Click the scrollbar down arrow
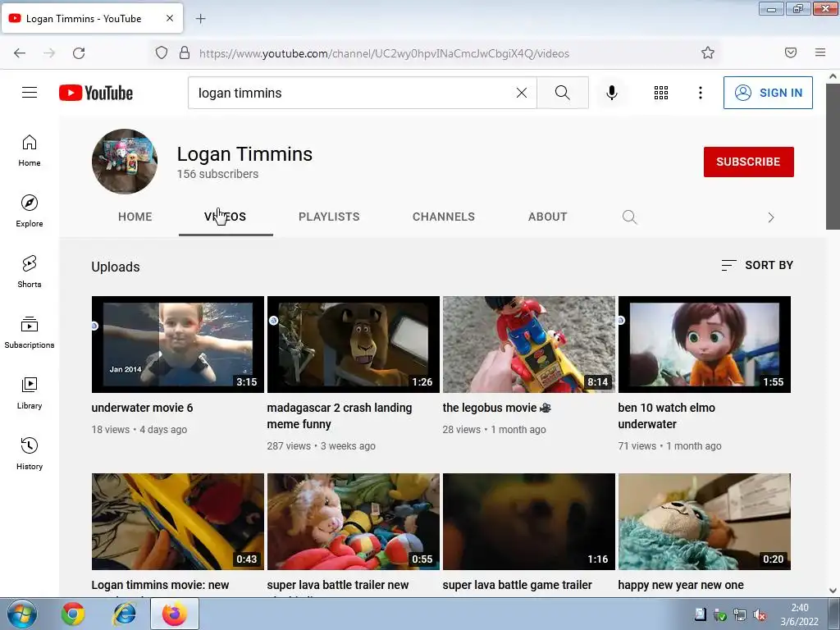840x630 pixels. click(x=833, y=591)
